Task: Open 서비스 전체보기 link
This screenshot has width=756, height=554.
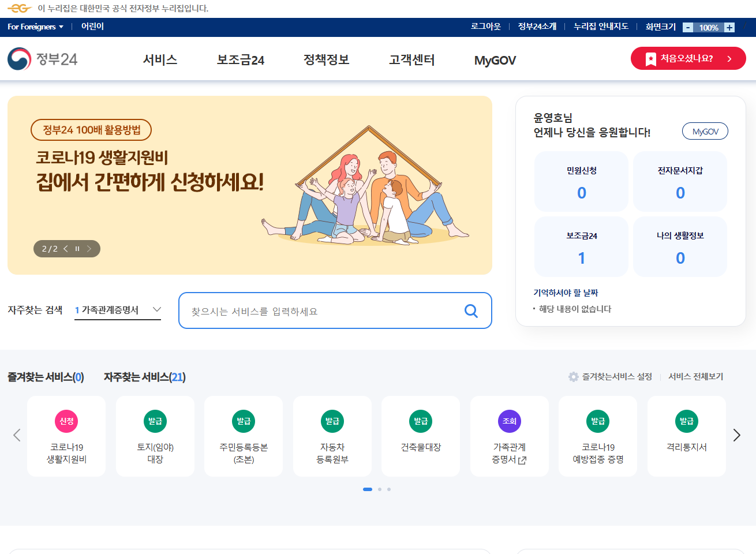Action: point(695,377)
